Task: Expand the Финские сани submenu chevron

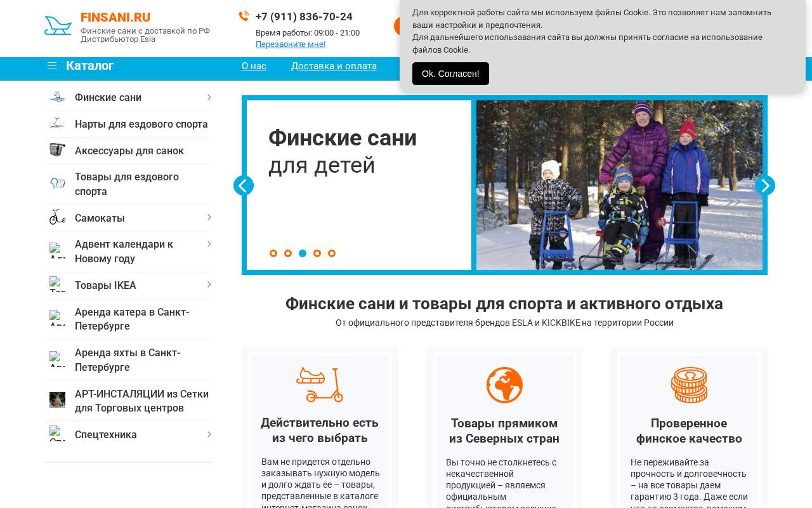Action: [209, 97]
